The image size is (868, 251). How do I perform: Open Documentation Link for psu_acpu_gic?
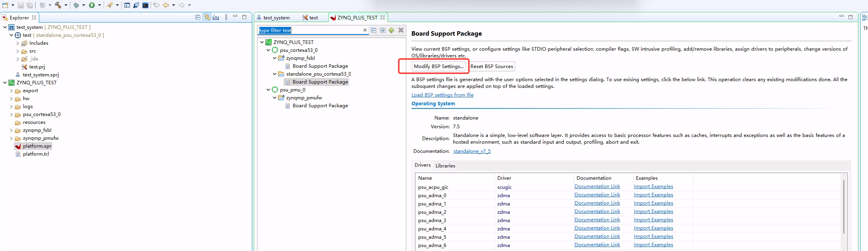point(597,186)
